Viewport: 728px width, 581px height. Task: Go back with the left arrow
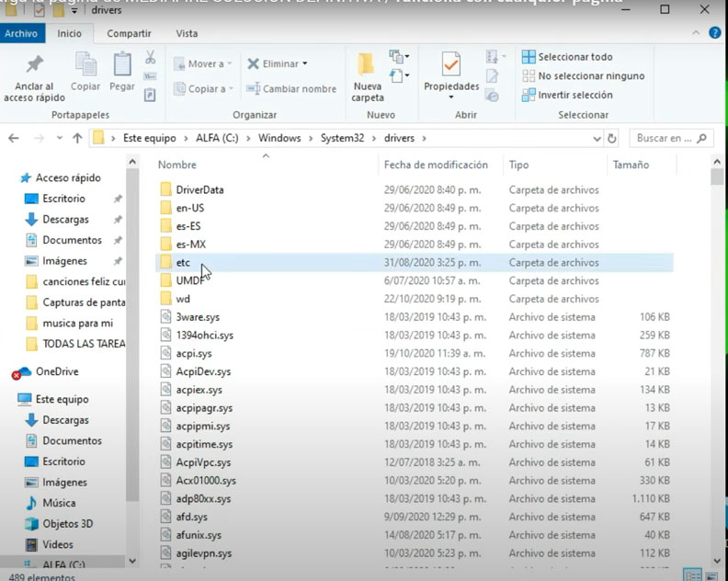(14, 138)
